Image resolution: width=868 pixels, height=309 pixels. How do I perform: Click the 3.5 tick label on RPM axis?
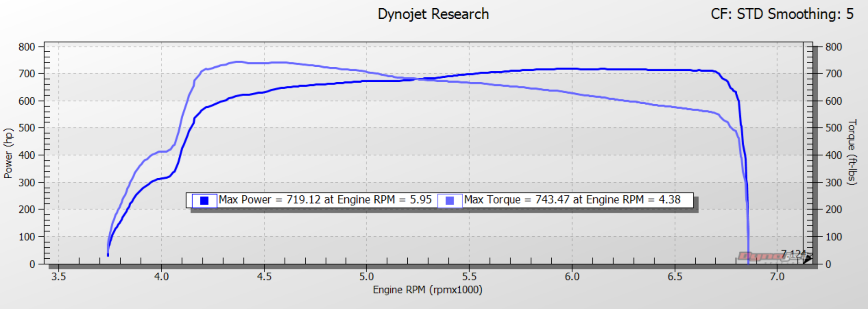coord(59,277)
